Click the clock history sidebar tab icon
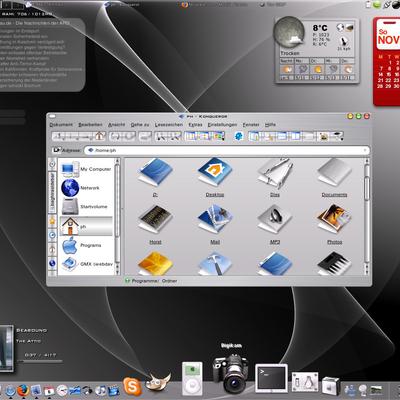Viewport: 400px width, 400px height. tap(52, 235)
